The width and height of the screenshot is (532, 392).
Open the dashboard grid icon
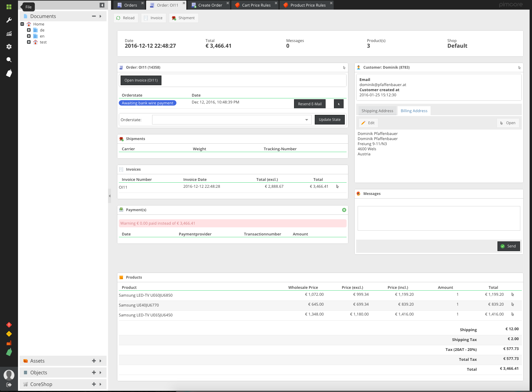(x=9, y=6)
